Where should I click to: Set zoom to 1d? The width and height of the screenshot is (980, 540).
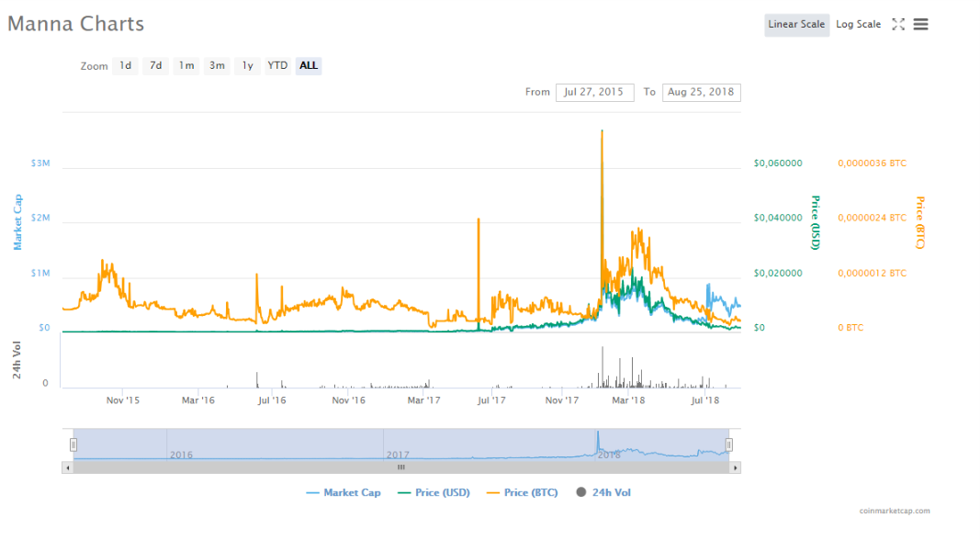click(x=126, y=65)
